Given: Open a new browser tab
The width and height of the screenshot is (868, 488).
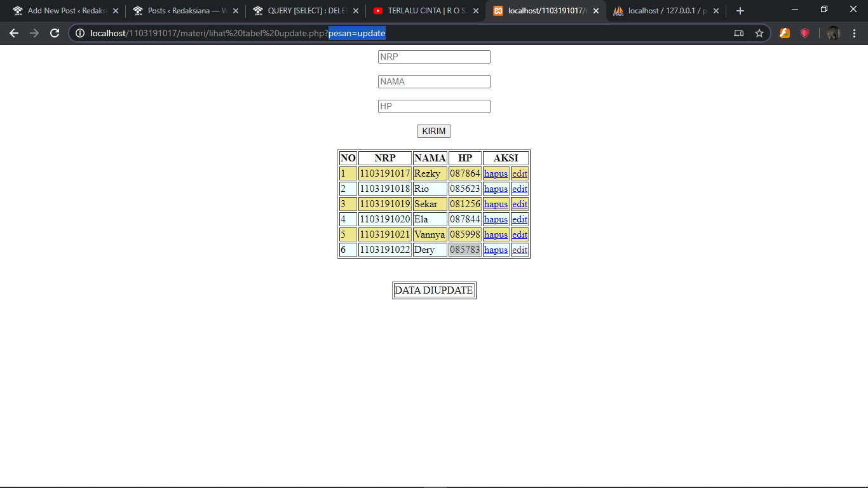Looking at the screenshot, I should point(740,11).
